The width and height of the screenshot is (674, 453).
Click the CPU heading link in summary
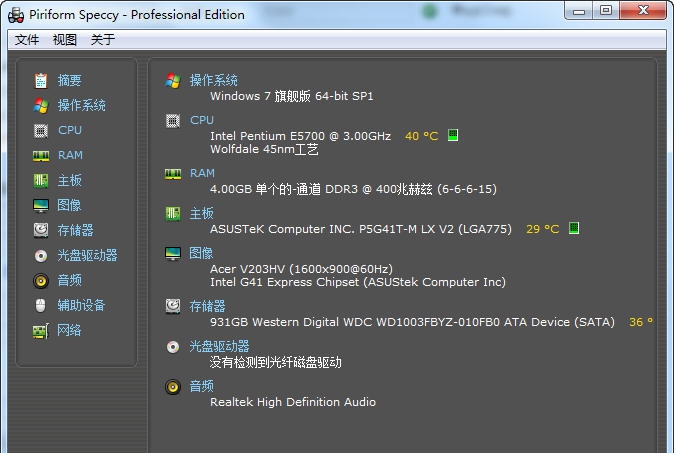(x=202, y=120)
